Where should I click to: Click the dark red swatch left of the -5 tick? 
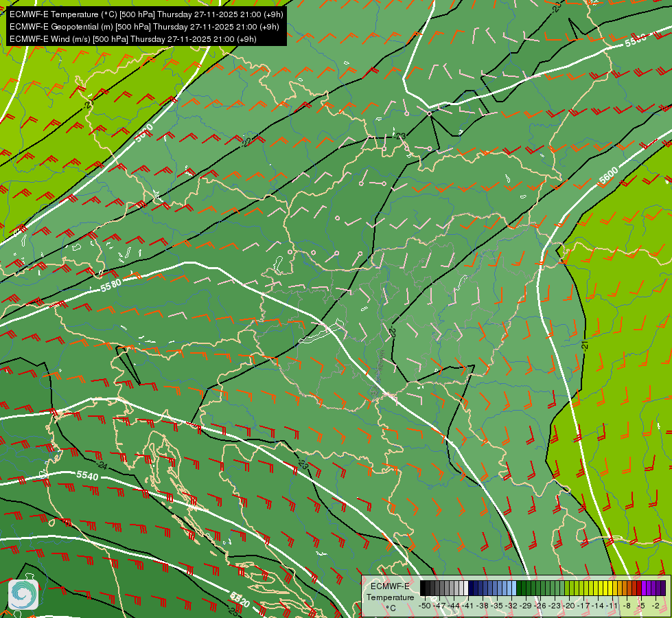pyautogui.click(x=639, y=588)
